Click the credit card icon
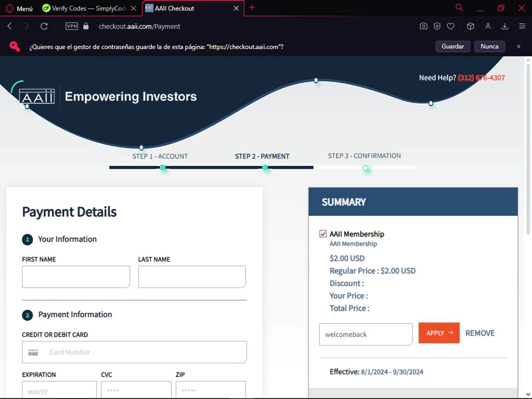 (x=33, y=353)
